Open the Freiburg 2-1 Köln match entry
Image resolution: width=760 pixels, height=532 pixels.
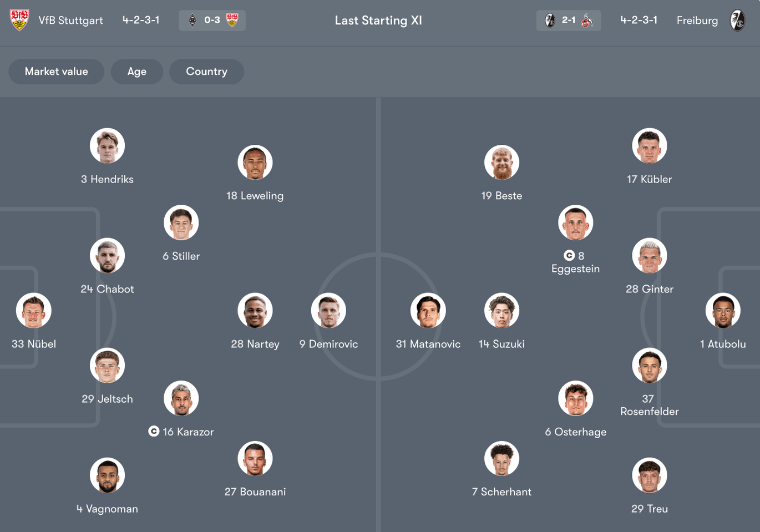coord(569,19)
